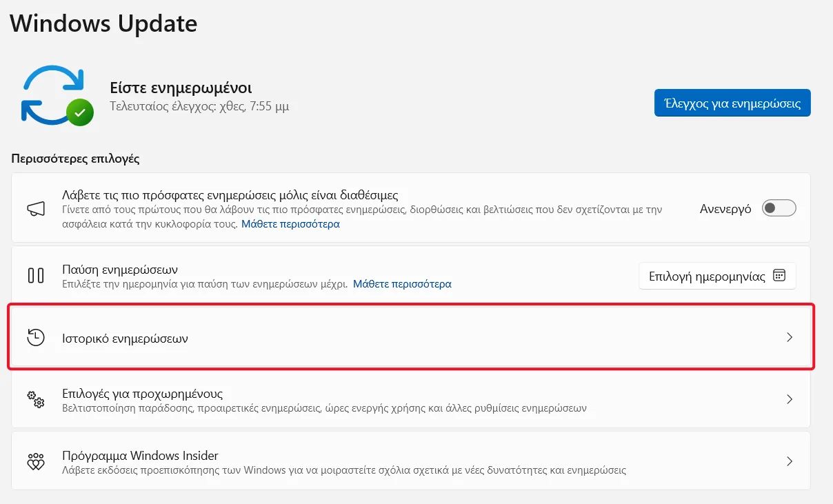Click the gears icon for Επιλογές για προχωρημένους
This screenshot has width=833, height=504.
click(36, 399)
